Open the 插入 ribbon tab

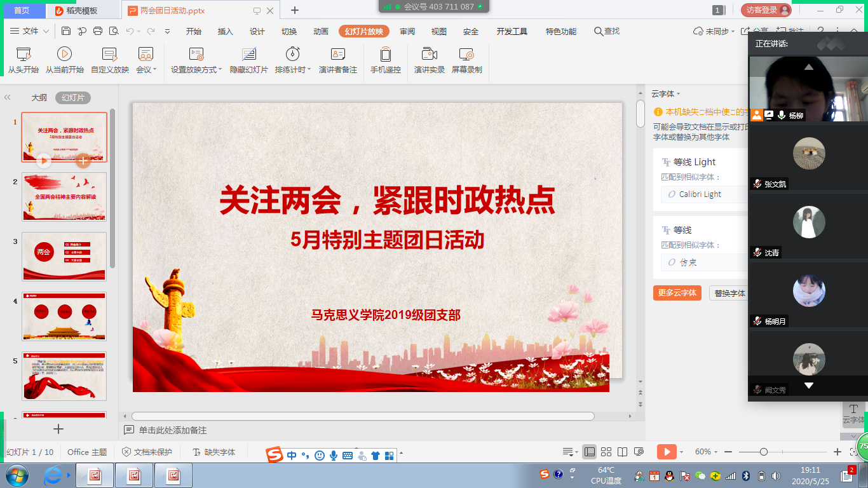click(x=226, y=31)
